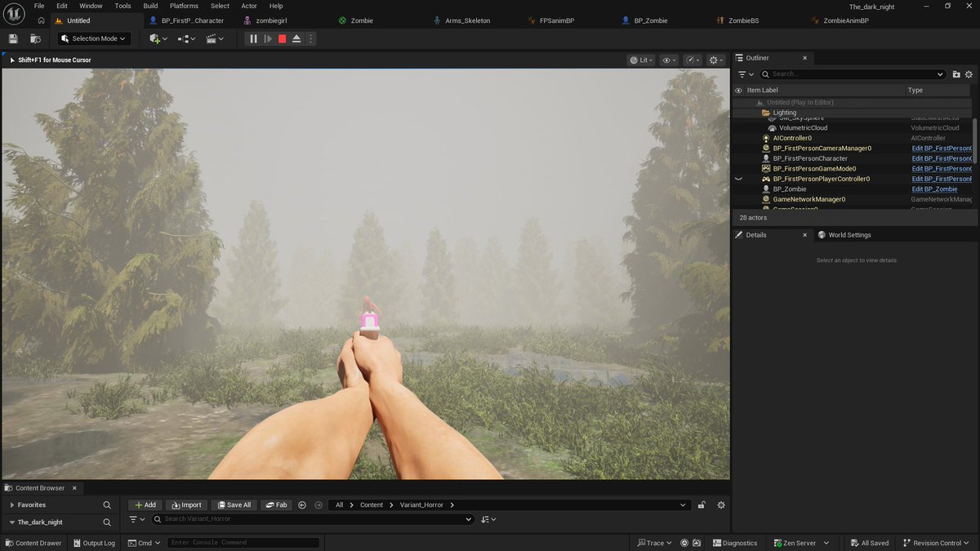
Task: Open the Blueprints toolbar dropdown
Action: point(187,38)
